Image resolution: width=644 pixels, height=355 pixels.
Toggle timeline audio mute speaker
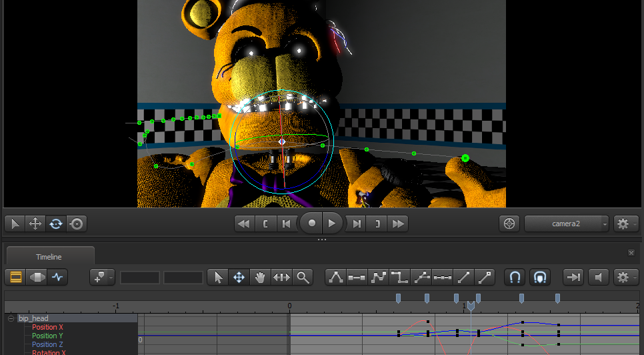click(599, 278)
